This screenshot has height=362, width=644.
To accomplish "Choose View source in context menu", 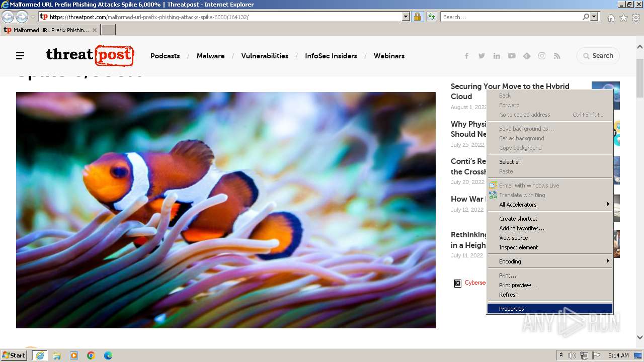I will [x=550, y=238].
